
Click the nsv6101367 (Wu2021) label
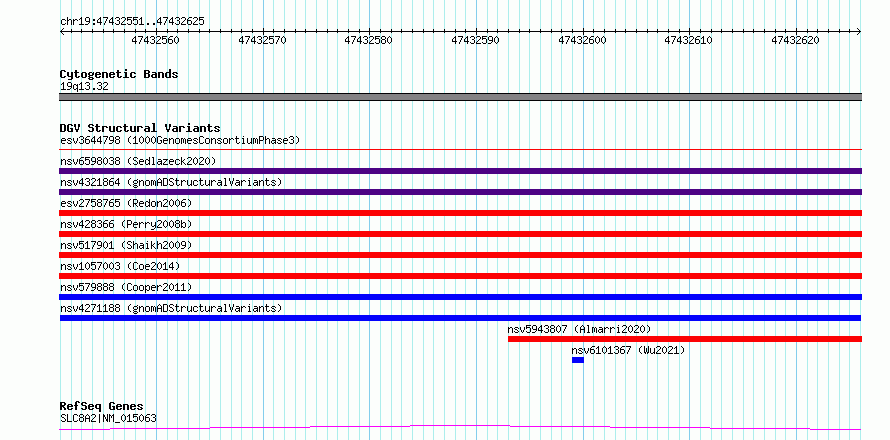[628, 350]
